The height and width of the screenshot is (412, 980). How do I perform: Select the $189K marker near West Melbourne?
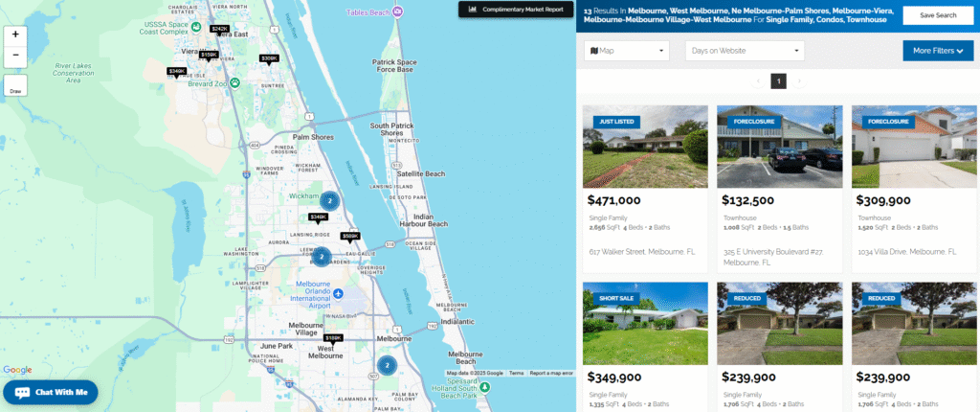coord(333,338)
